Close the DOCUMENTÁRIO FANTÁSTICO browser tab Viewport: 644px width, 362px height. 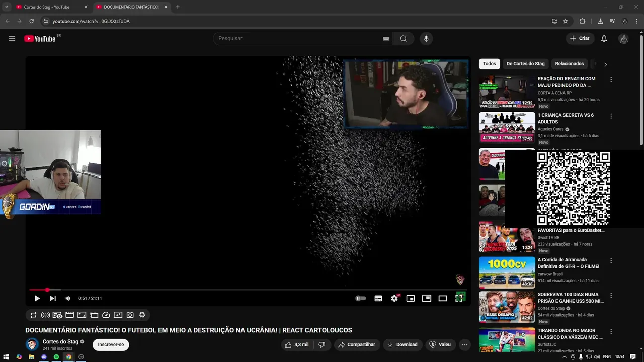166,7
